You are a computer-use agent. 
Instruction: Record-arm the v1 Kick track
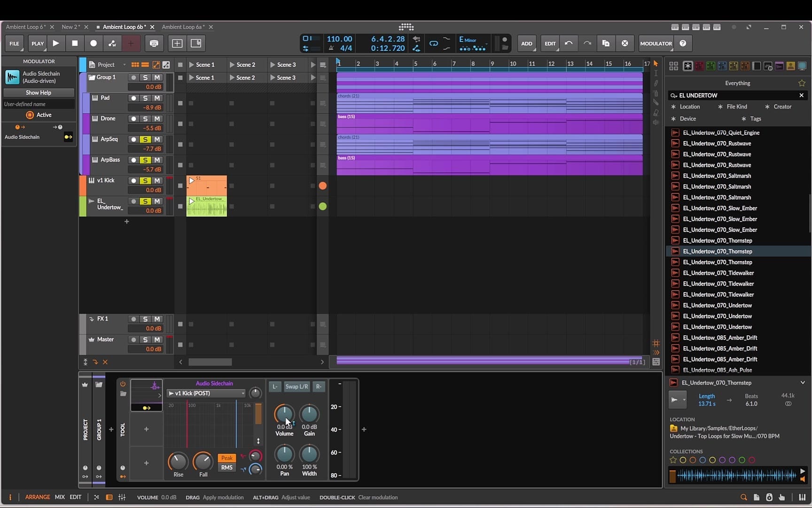133,181
